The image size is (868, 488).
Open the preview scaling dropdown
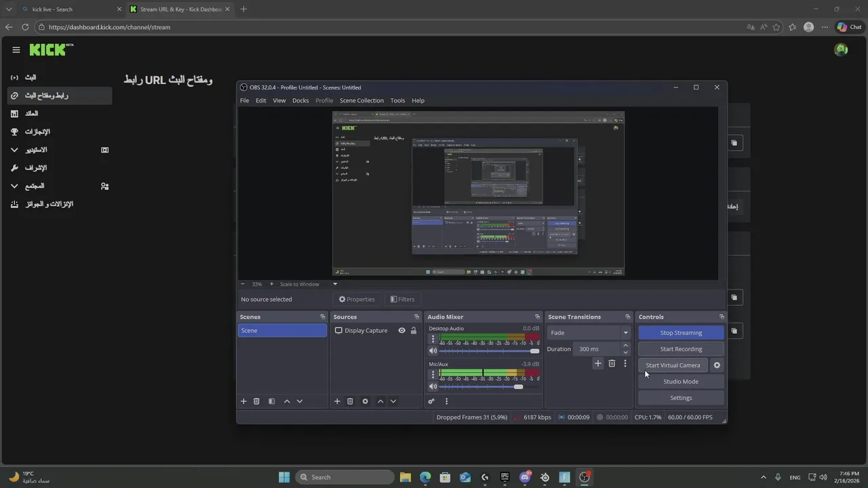(335, 284)
